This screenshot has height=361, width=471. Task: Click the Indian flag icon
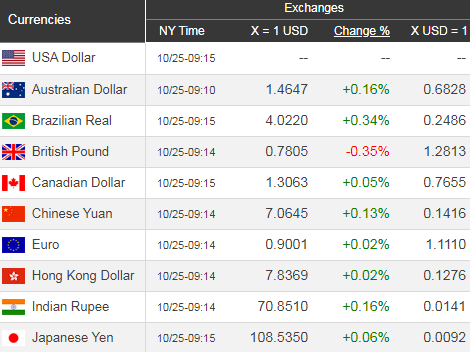[x=13, y=307]
